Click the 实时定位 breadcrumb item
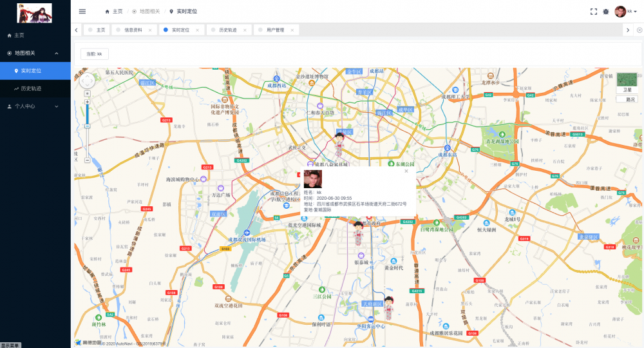Viewport: 644px width, 348px height. 184,12
